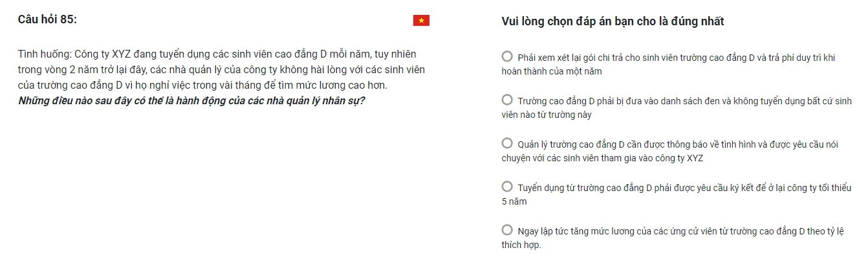Click the 'thích hợp.' text of the last answer
This screenshot has height=272, width=868.
pyautogui.click(x=521, y=245)
